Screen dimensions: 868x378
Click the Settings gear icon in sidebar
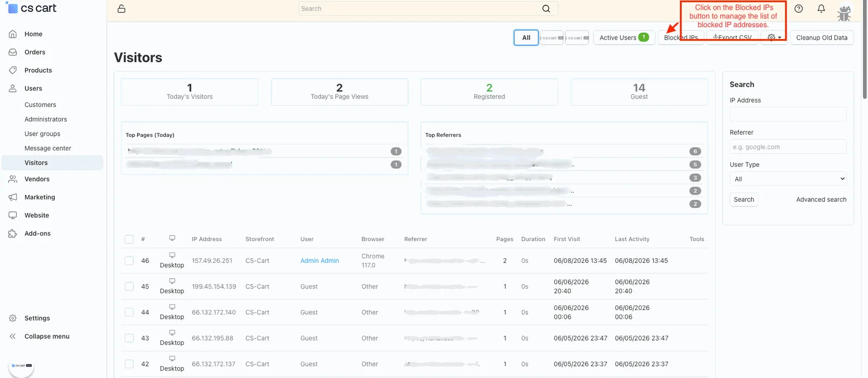click(12, 318)
